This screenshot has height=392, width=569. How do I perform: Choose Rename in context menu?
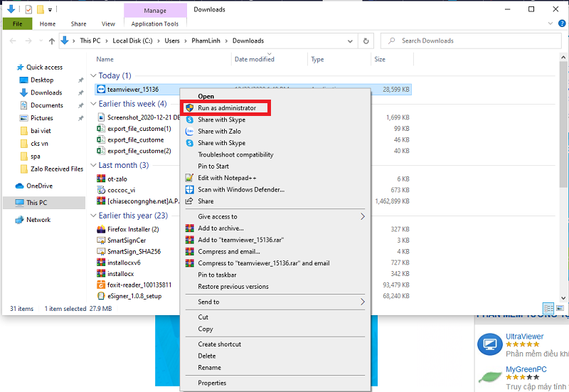(209, 368)
